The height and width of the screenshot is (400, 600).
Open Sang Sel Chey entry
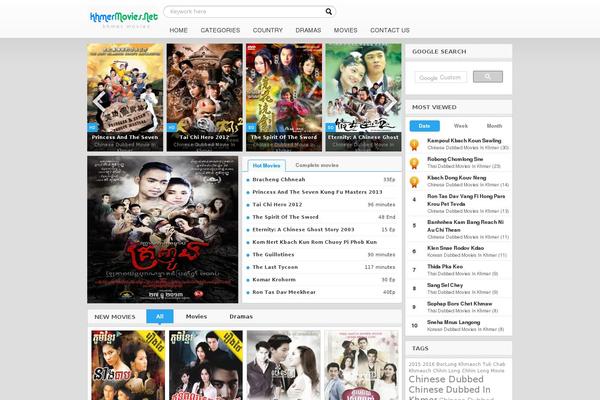pos(445,285)
